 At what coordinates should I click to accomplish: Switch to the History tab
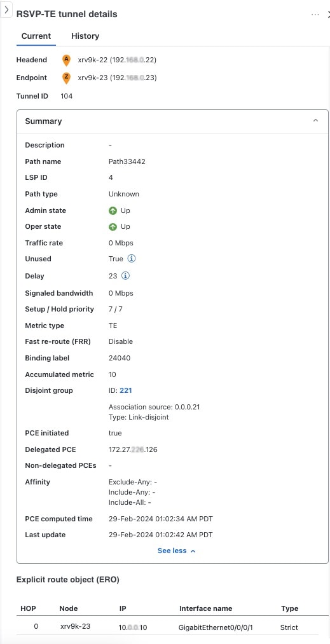(x=85, y=36)
